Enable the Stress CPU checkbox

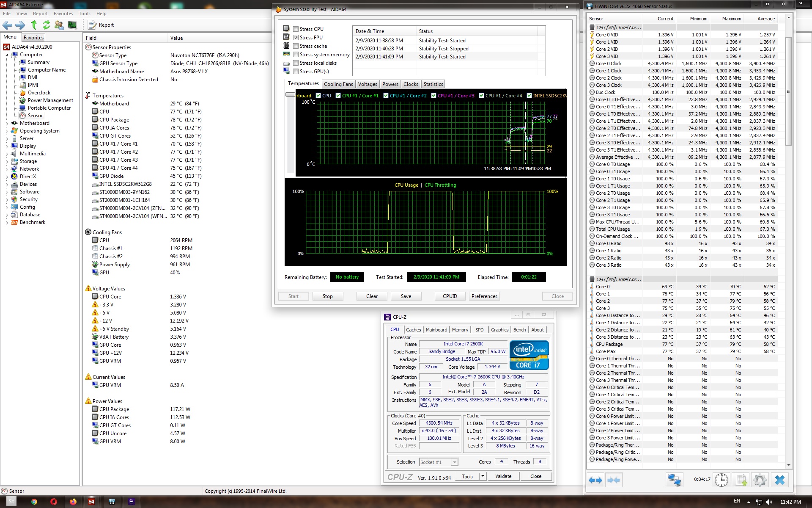[296, 29]
